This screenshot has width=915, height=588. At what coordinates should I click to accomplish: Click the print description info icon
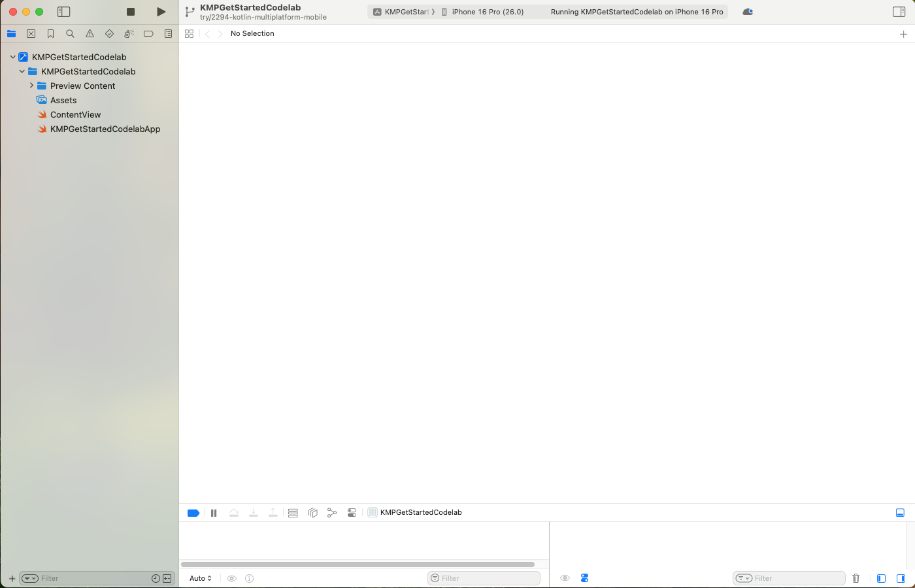tap(250, 578)
